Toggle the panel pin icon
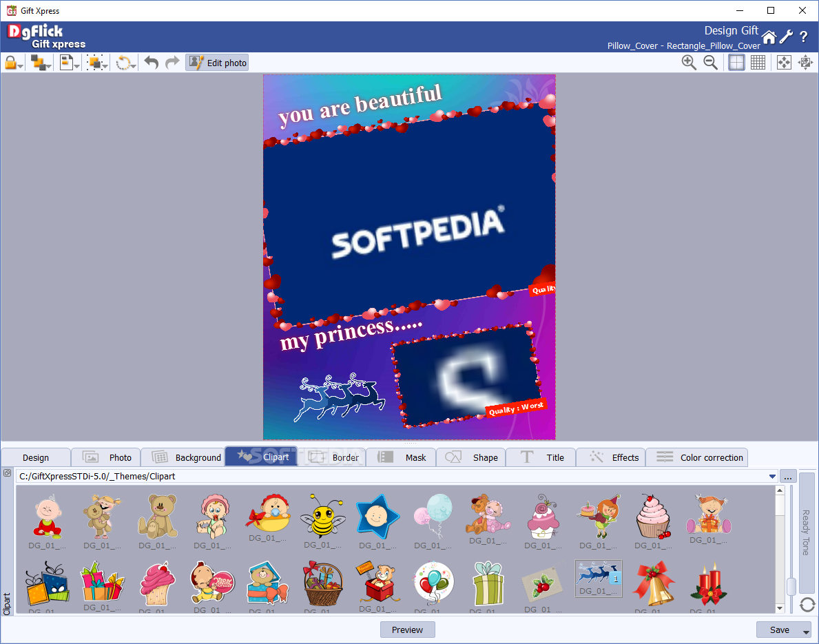 tap(7, 472)
